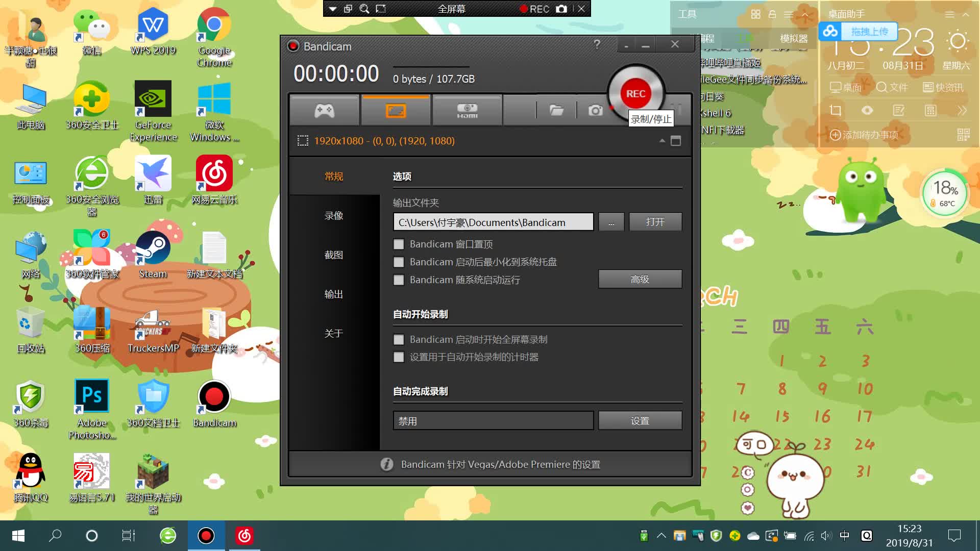This screenshot has width=980, height=551.
Task: Open the Bandicam output folder icon
Action: click(x=556, y=110)
